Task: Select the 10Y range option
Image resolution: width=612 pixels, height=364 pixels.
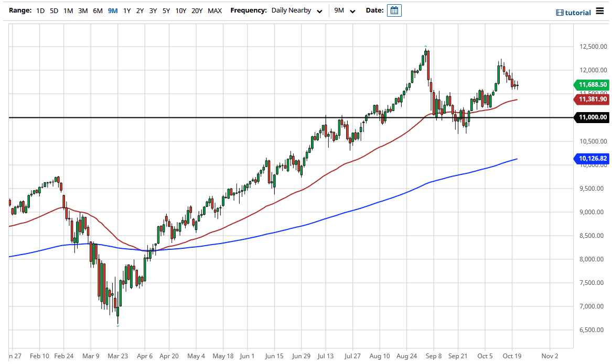Action: (x=180, y=10)
